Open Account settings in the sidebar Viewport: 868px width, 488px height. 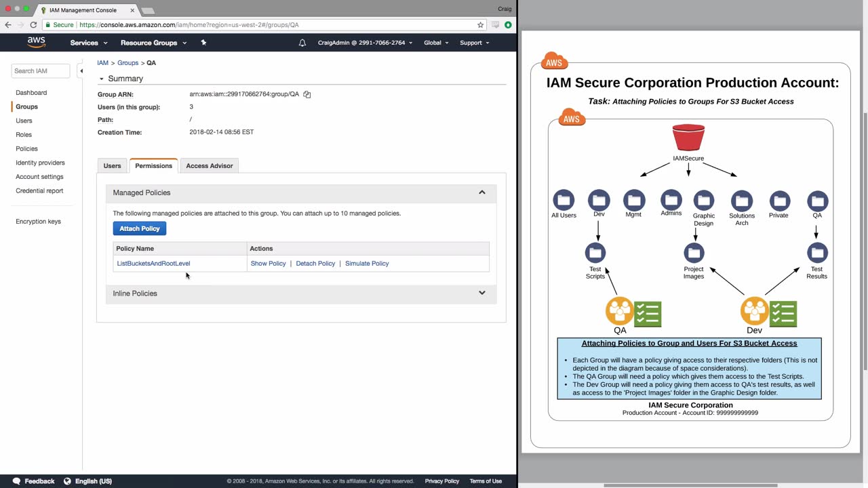click(x=39, y=177)
